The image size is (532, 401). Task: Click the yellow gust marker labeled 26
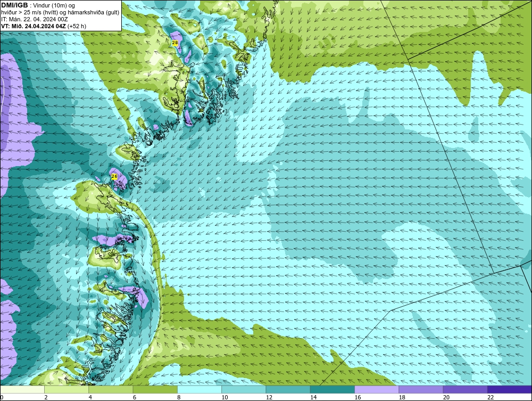coord(114,177)
